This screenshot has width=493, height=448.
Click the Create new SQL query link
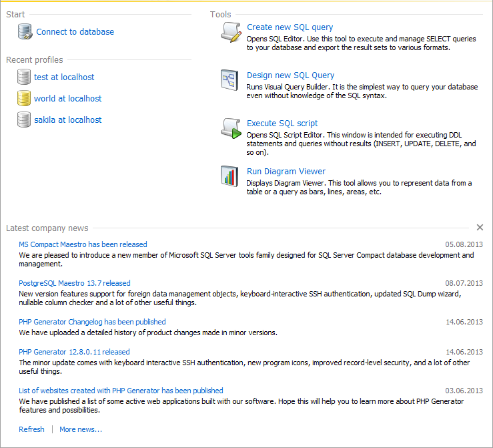(290, 27)
